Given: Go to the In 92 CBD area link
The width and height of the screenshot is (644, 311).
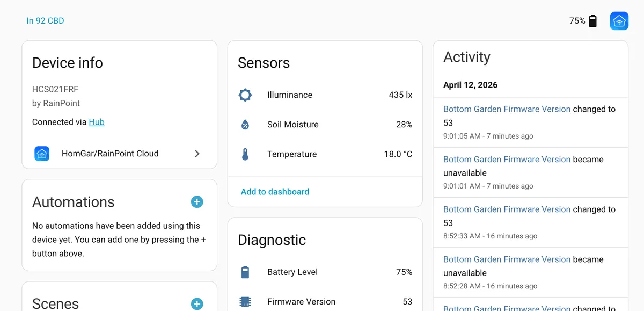Looking at the screenshot, I should click(x=46, y=21).
